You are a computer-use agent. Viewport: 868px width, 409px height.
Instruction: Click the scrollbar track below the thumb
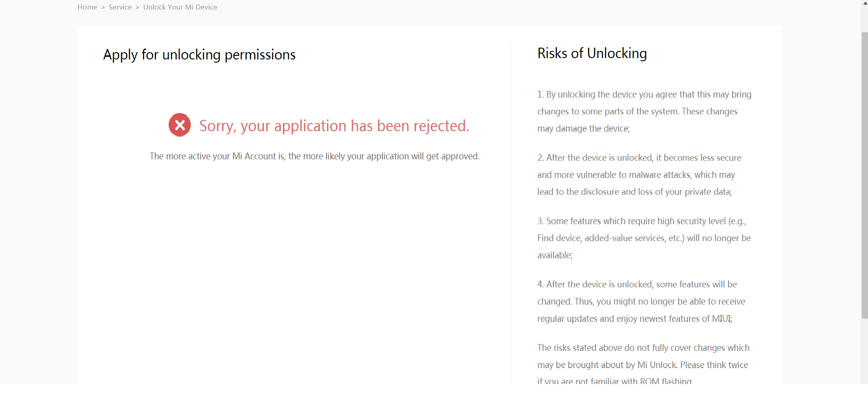(x=864, y=350)
